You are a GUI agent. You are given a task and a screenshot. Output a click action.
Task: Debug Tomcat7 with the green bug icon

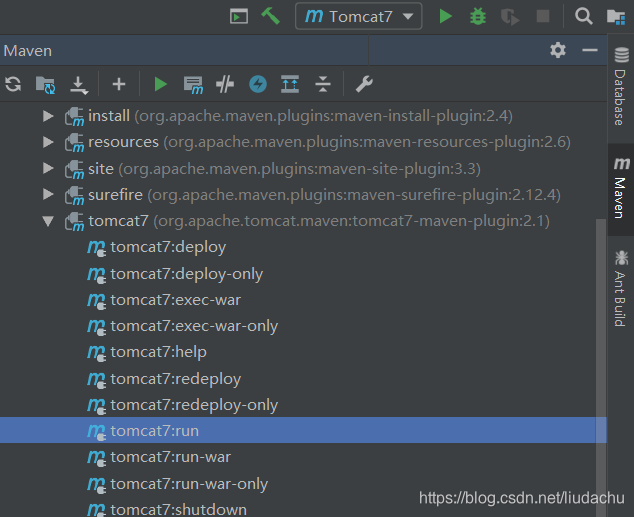point(478,17)
